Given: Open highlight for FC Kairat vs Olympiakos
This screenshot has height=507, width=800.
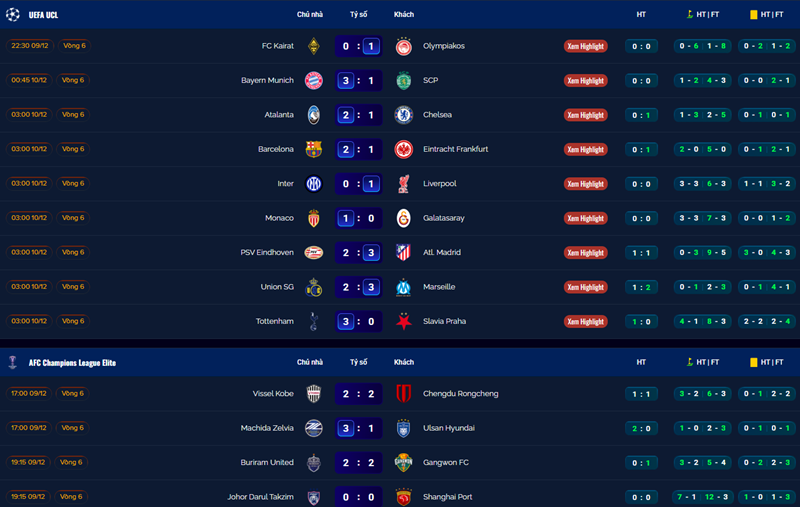Looking at the screenshot, I should pyautogui.click(x=585, y=46).
